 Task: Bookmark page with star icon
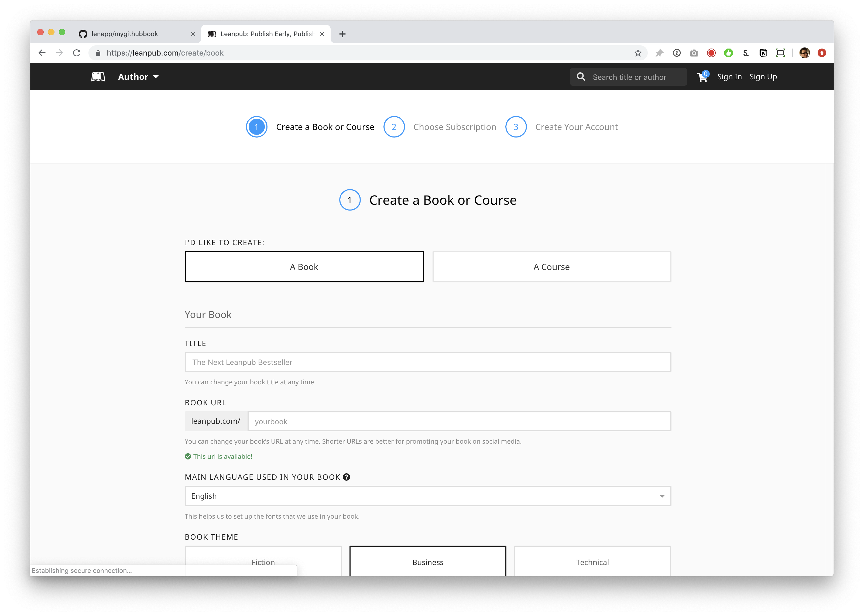point(638,53)
